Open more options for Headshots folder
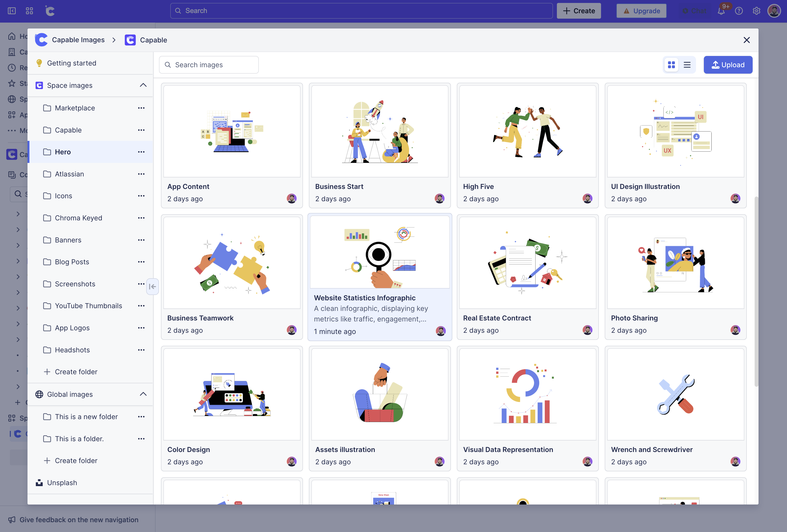Screen dimensions: 787x532 141,350
